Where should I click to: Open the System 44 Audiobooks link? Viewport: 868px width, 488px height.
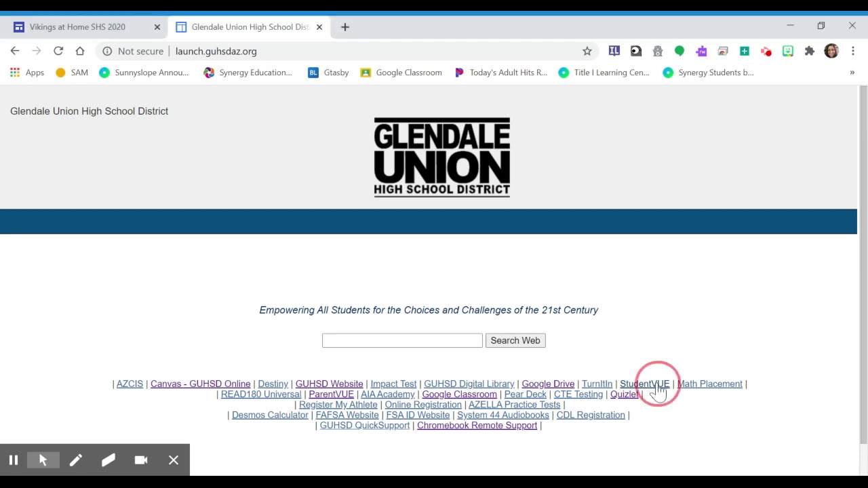pos(502,415)
